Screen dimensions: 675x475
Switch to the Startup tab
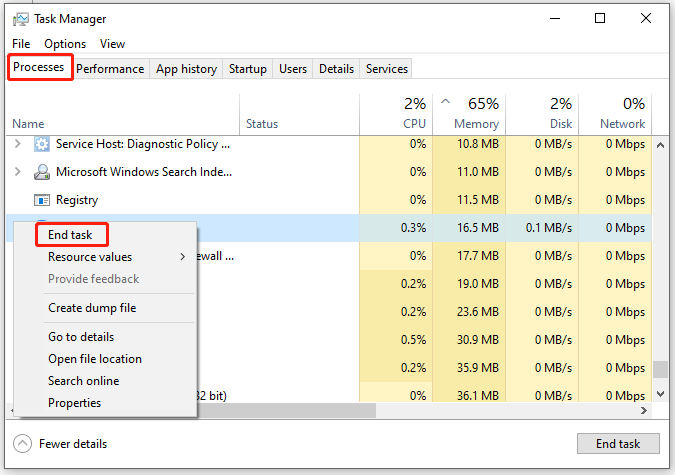[248, 69]
